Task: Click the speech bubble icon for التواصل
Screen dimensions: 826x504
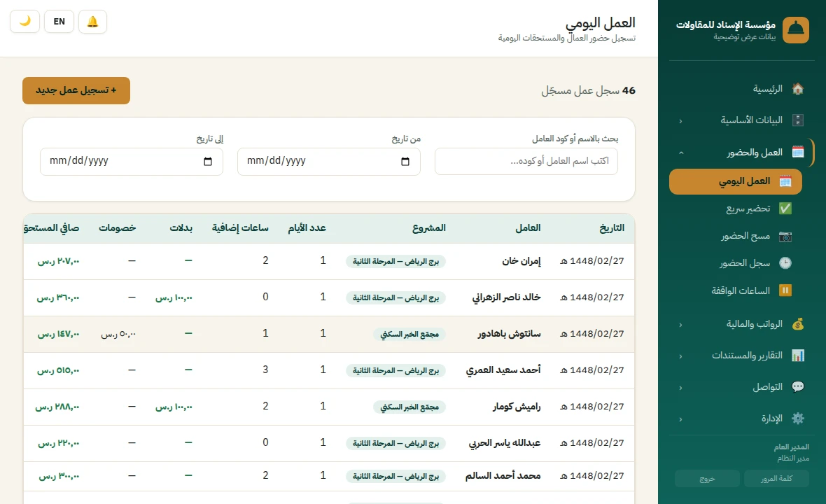Action: [x=797, y=387]
